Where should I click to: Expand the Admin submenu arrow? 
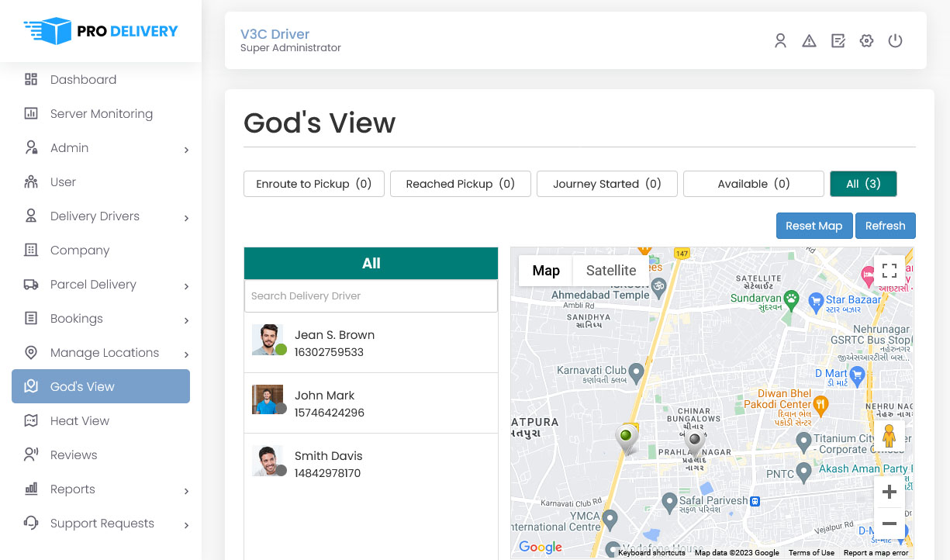pyautogui.click(x=186, y=150)
